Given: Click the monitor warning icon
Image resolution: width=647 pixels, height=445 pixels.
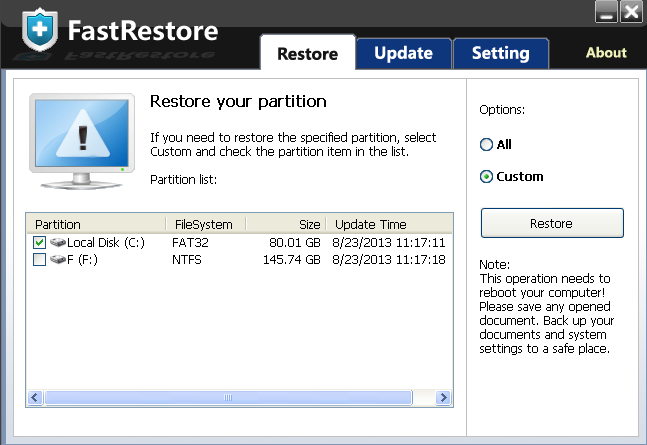Looking at the screenshot, I should [83, 140].
